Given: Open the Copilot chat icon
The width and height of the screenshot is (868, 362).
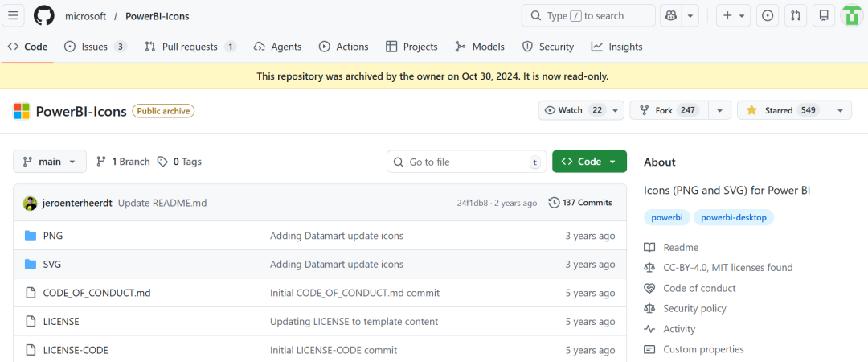Looking at the screenshot, I should [x=670, y=15].
